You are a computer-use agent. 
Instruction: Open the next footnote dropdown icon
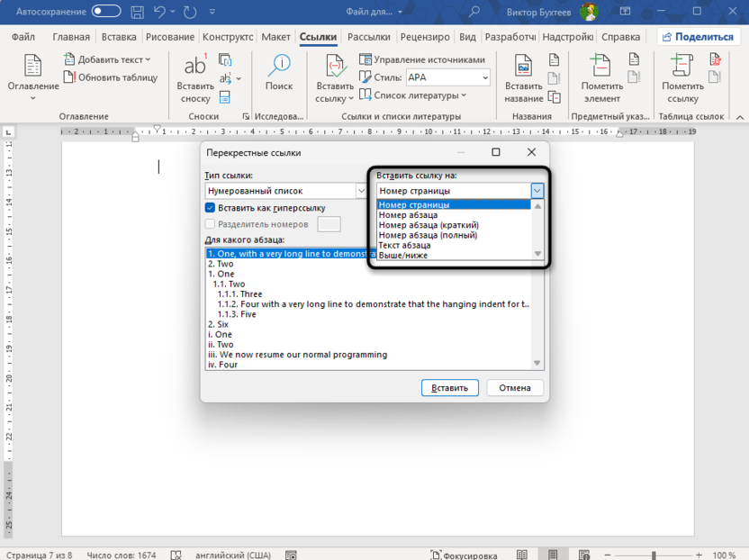click(x=230, y=78)
